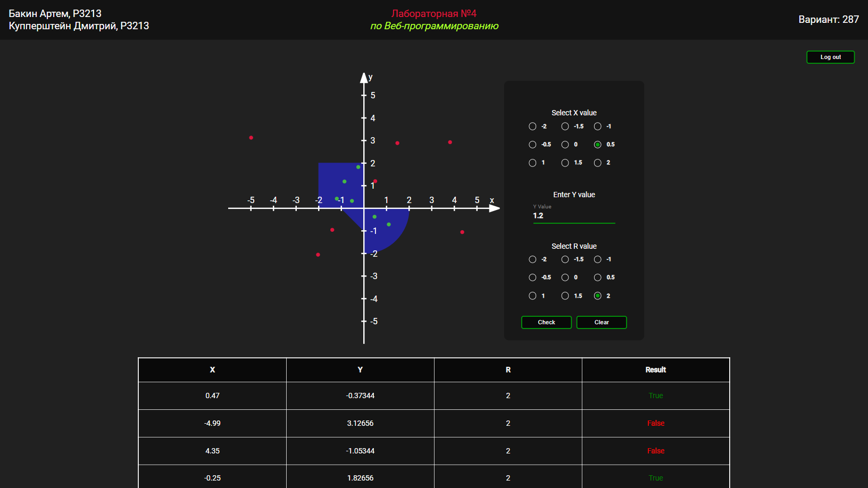
Task: Click table cell with value 1.82656
Action: (360, 478)
